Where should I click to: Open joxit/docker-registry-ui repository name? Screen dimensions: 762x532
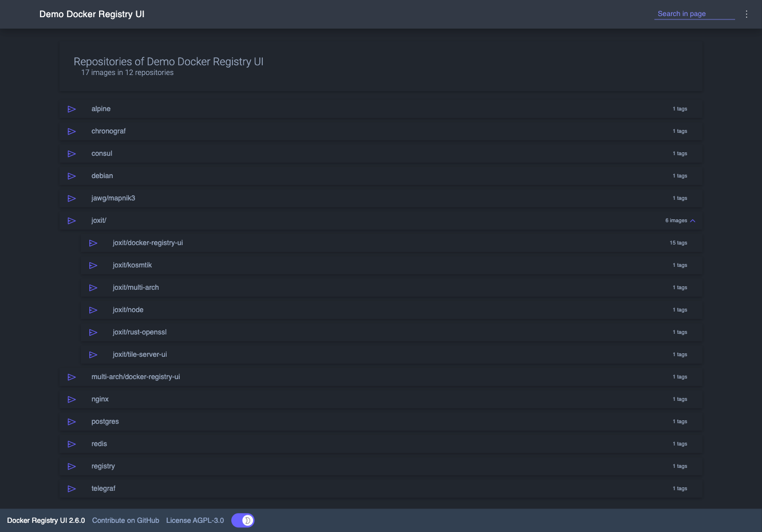point(148,243)
